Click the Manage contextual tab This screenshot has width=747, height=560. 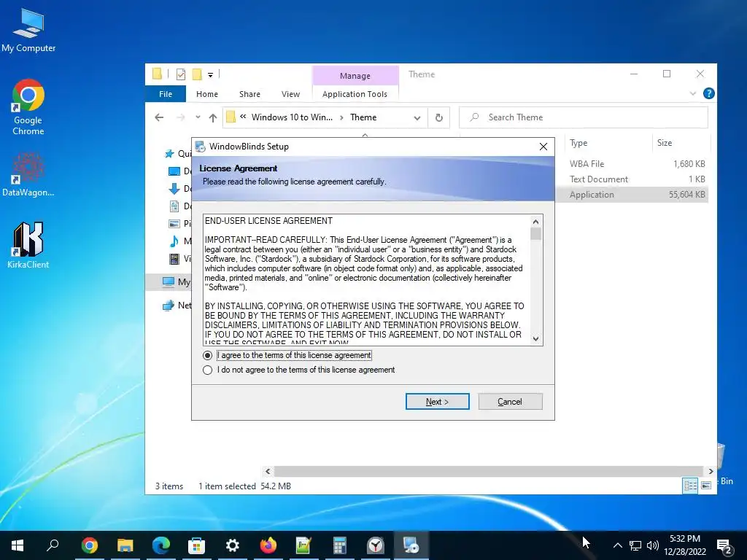coord(355,76)
